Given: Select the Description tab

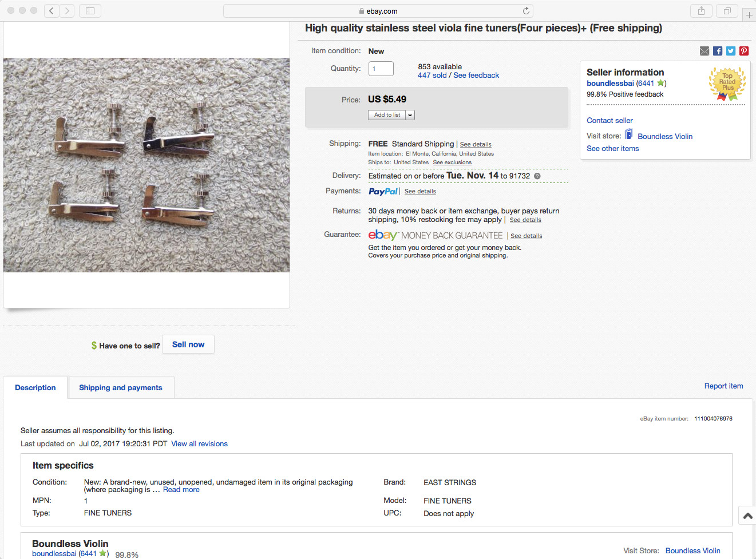Looking at the screenshot, I should [x=35, y=387].
